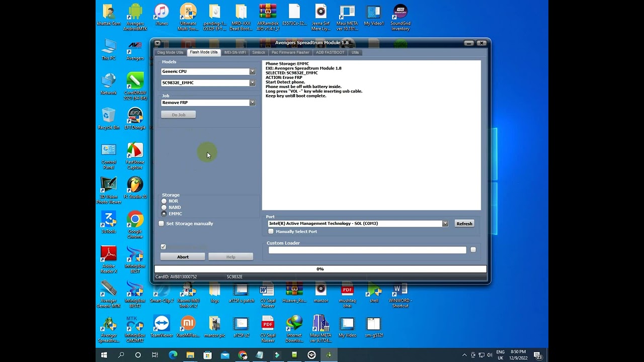Expand the SC9832E_EMMC dropdown
Viewport: 644px width, 362px height.
pos(252,82)
